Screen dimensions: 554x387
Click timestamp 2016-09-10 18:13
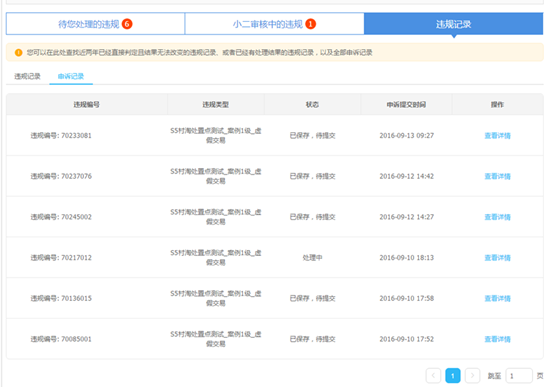[407, 257]
